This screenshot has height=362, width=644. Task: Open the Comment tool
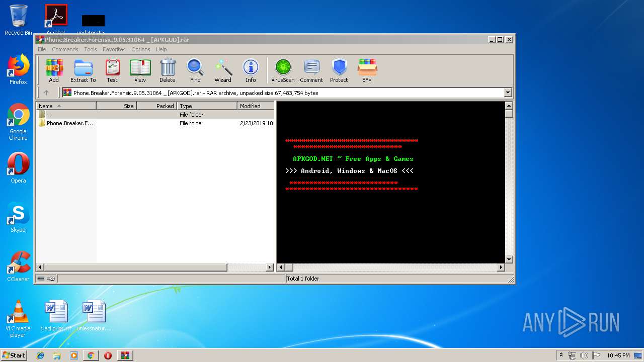311,70
